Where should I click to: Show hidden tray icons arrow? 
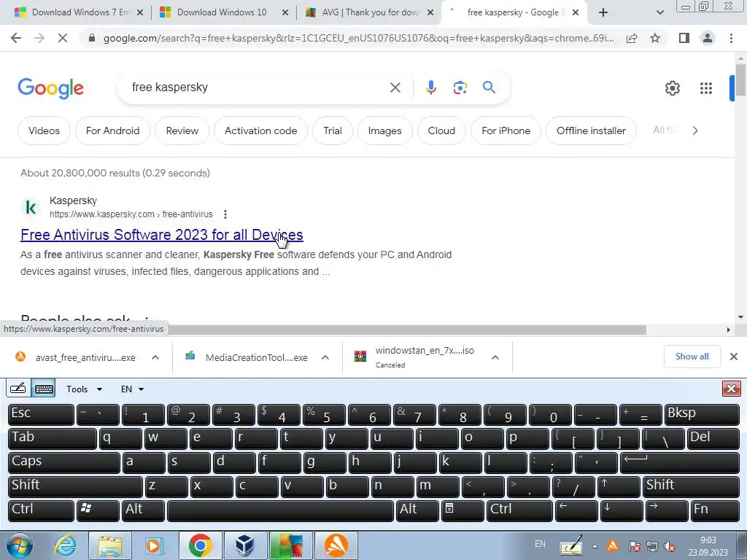[x=595, y=547]
